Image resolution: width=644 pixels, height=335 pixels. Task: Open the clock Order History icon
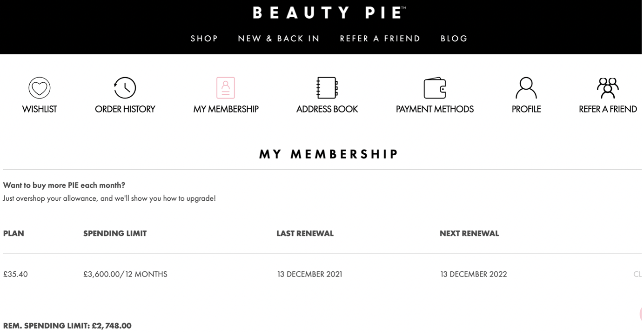point(125,88)
